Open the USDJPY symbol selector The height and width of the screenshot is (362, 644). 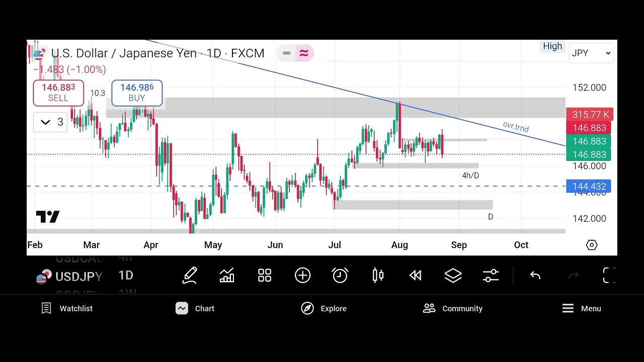click(69, 277)
